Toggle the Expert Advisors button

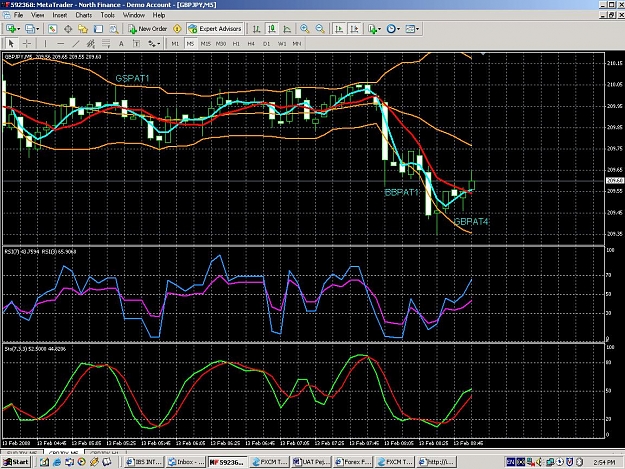point(215,29)
